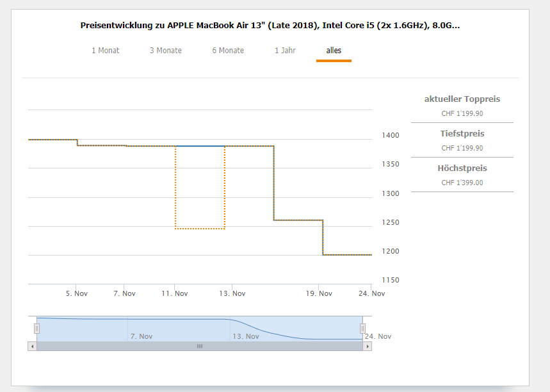The width and height of the screenshot is (550, 392).
Task: Grab the left range handle in navigator
Action: point(37,329)
